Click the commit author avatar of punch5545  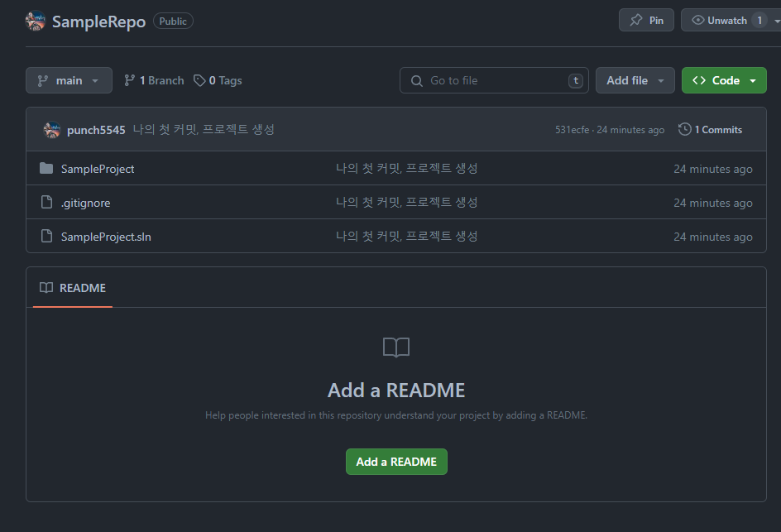pyautogui.click(x=52, y=130)
